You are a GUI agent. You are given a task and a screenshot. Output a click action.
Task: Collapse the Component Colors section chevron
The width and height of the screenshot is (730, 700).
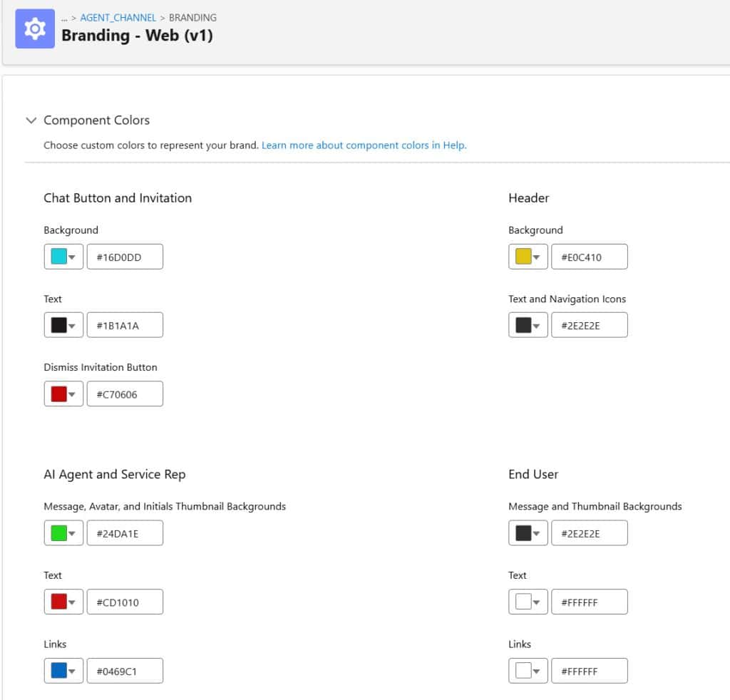[x=31, y=120]
